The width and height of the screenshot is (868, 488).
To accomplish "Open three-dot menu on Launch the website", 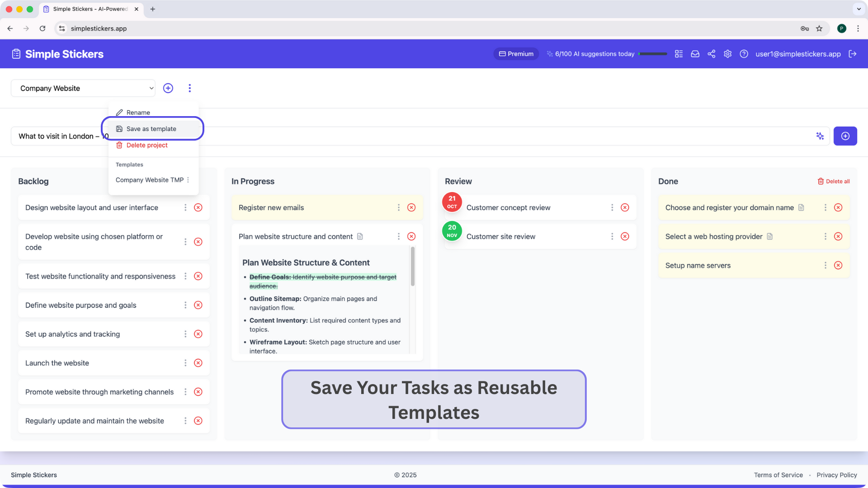I will 185,363.
